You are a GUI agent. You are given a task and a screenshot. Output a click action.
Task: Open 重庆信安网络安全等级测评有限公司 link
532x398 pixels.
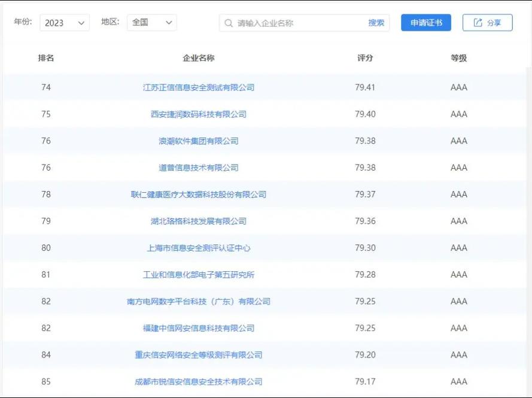[199, 355]
